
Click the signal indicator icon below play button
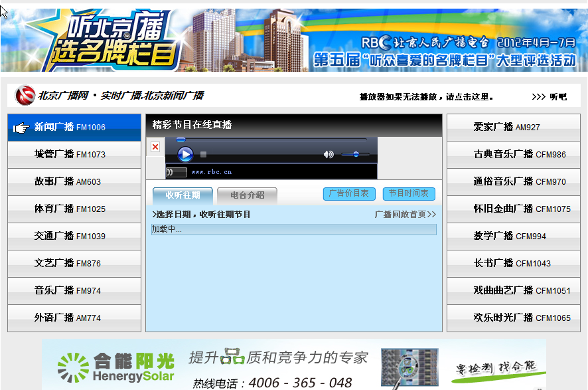[176, 172]
